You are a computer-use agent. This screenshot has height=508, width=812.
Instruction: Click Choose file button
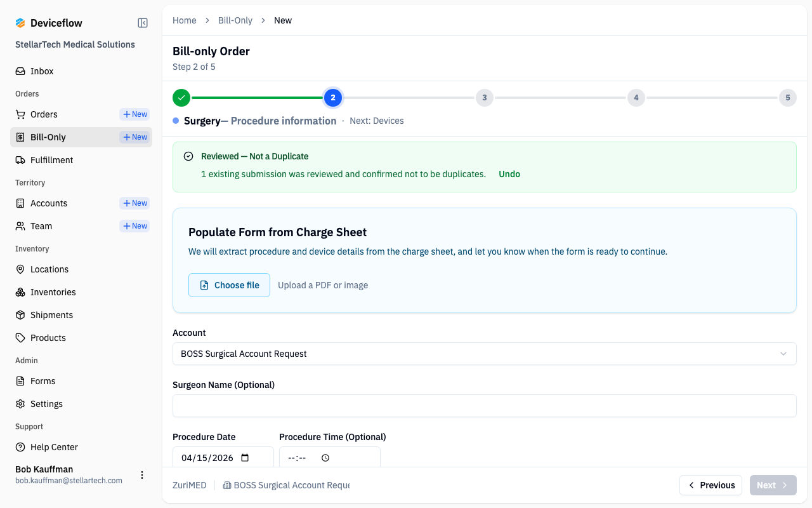[x=229, y=285]
